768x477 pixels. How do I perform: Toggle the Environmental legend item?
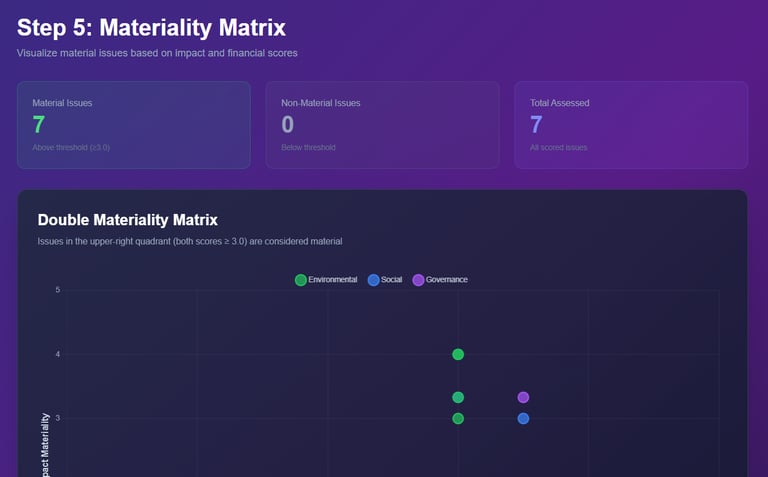(x=326, y=280)
